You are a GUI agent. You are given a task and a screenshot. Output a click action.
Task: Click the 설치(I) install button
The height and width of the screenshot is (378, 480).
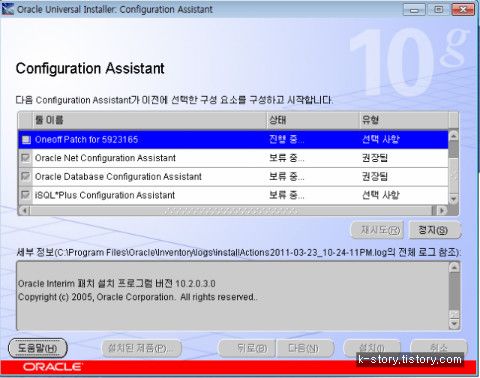point(372,348)
